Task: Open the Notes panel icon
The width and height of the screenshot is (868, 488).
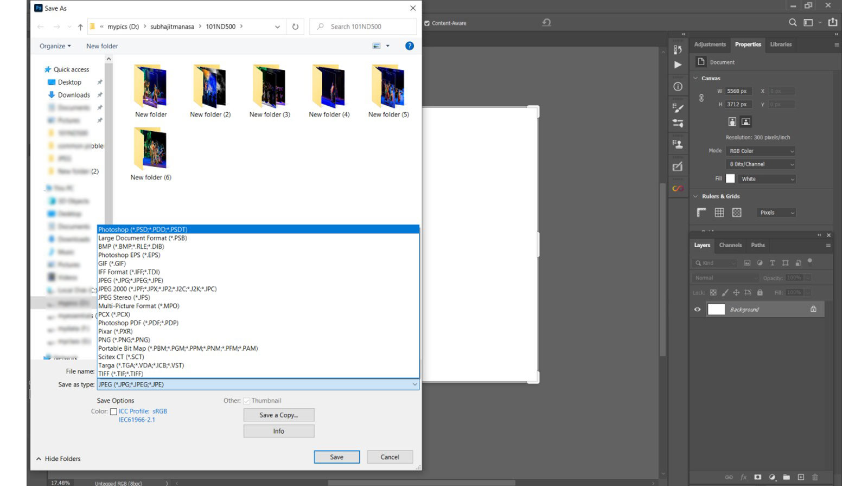Action: tap(678, 166)
